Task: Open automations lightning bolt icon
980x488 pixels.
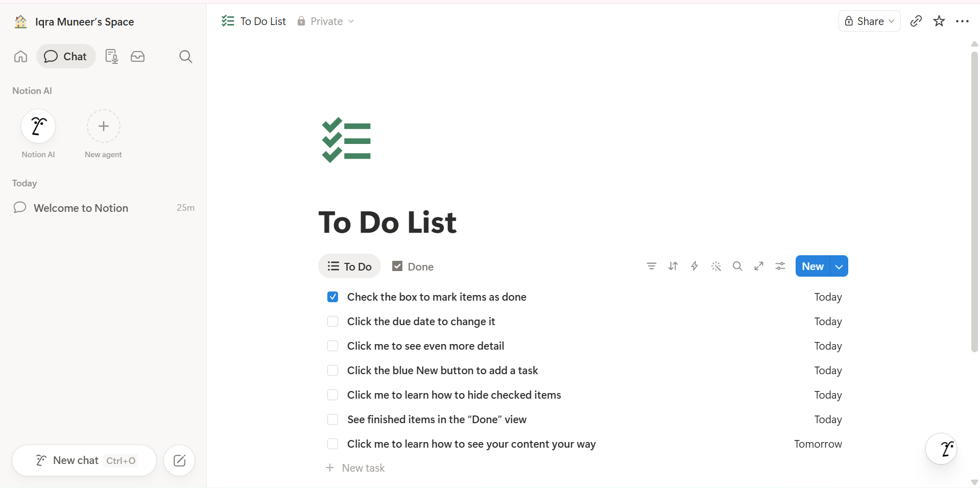Action: pos(695,266)
